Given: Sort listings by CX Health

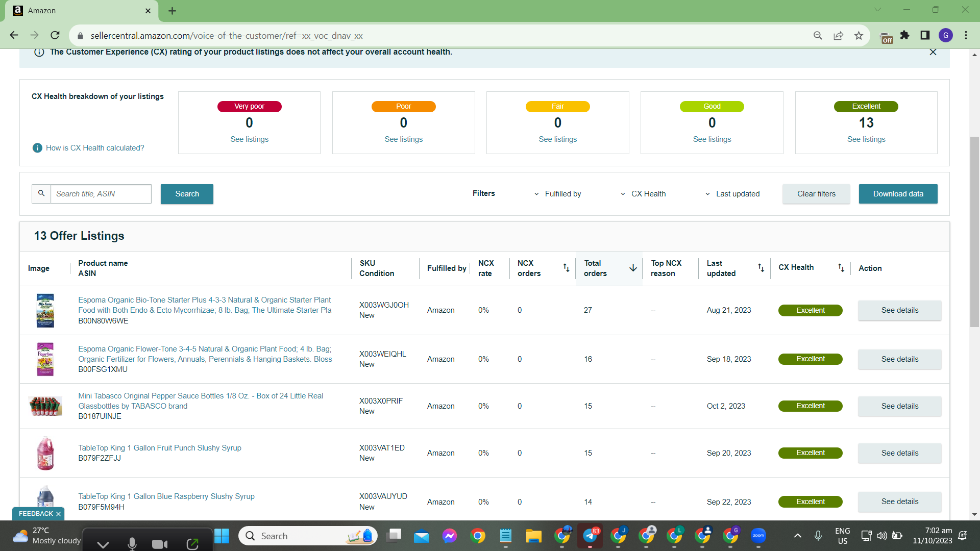Looking at the screenshot, I should [x=841, y=268].
